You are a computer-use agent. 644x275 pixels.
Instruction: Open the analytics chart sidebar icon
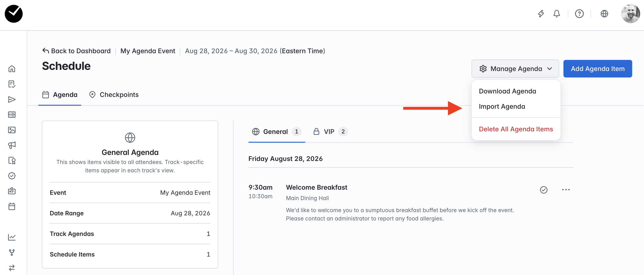click(x=12, y=237)
